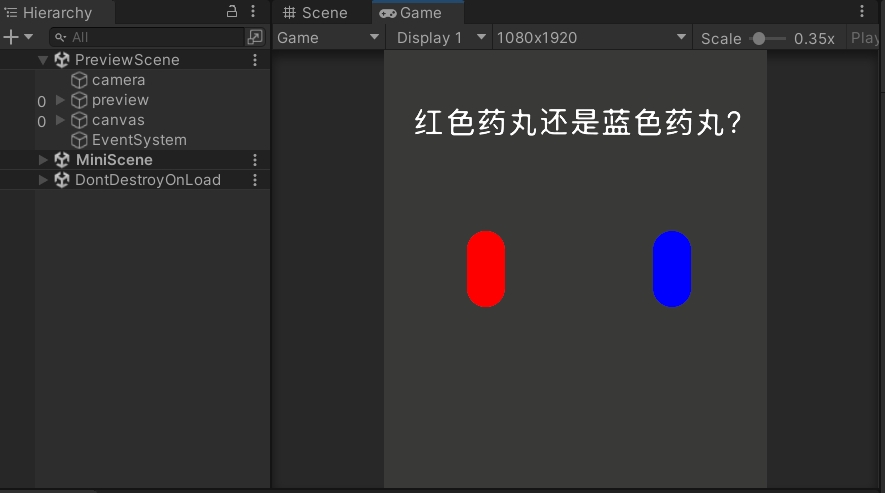Click the Chinese question text in Game view
Screen dimensions: 885x493
pyautogui.click(x=578, y=123)
